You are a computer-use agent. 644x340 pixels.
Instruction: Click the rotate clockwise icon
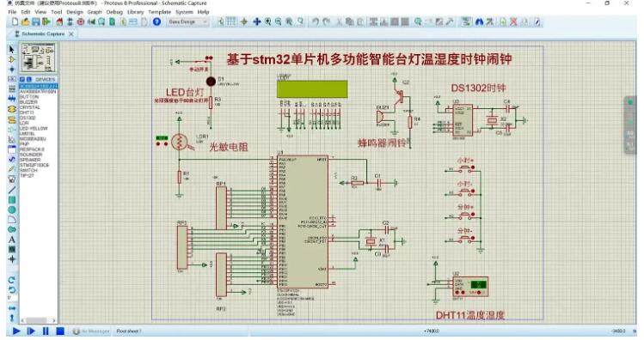(11, 280)
